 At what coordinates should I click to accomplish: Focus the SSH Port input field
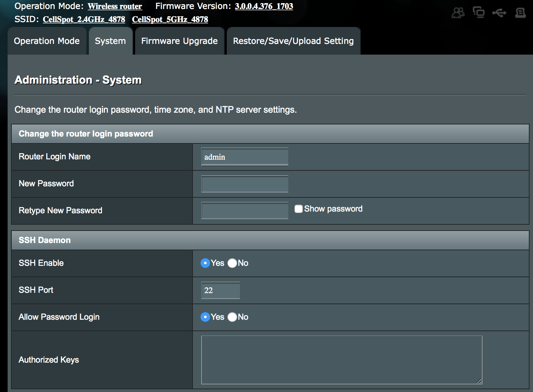coord(221,290)
